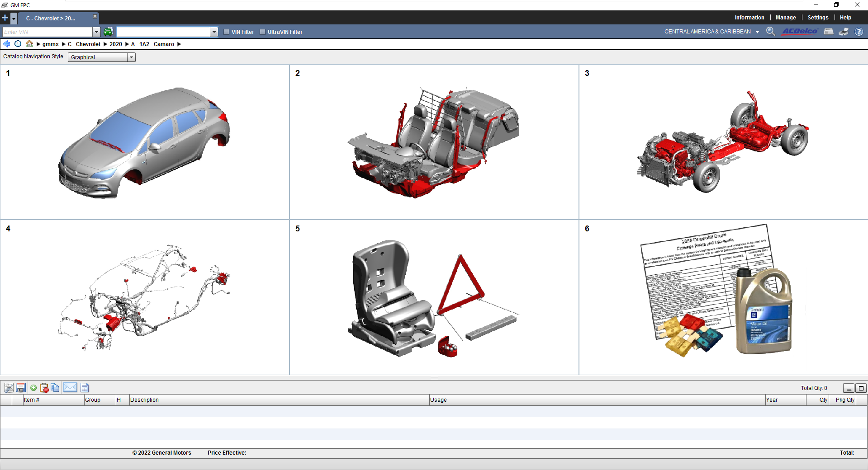Viewport: 868px width, 470px height.
Task: Expand the CENTRAL AMERICA & CARIBBEAN region dropdown
Action: [757, 32]
